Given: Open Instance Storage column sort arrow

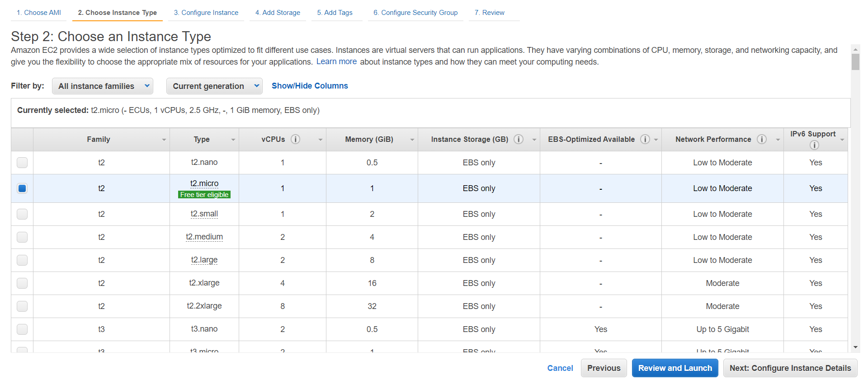Looking at the screenshot, I should click(x=534, y=140).
